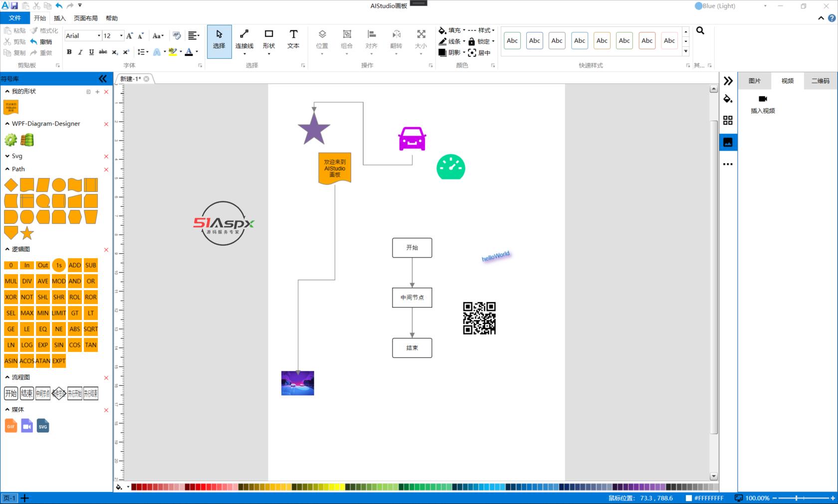Select the star shape in Path library

27,233
